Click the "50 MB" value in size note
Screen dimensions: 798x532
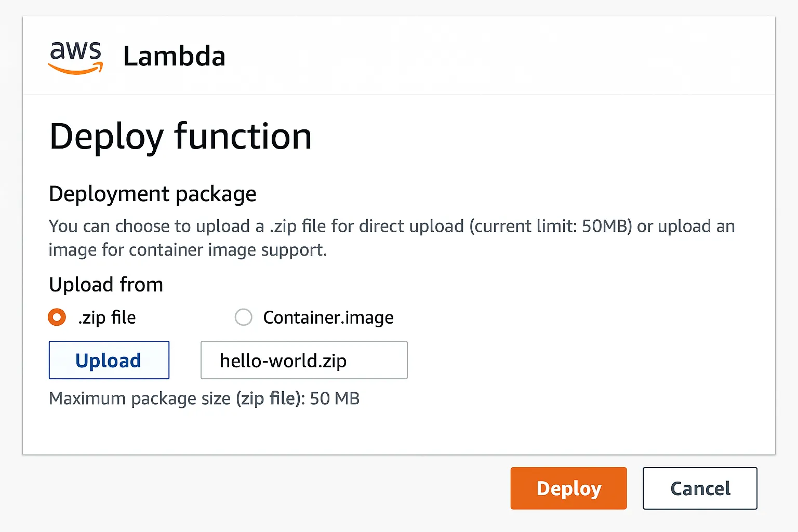click(335, 398)
